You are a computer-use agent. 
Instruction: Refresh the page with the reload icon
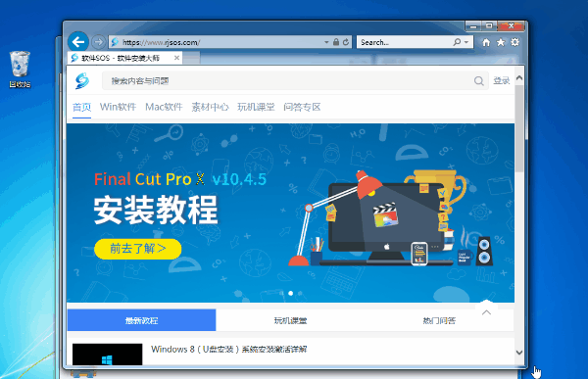[346, 42]
